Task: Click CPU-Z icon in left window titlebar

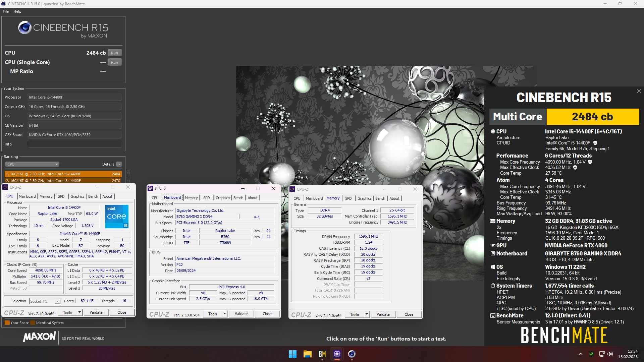Action: [5, 187]
